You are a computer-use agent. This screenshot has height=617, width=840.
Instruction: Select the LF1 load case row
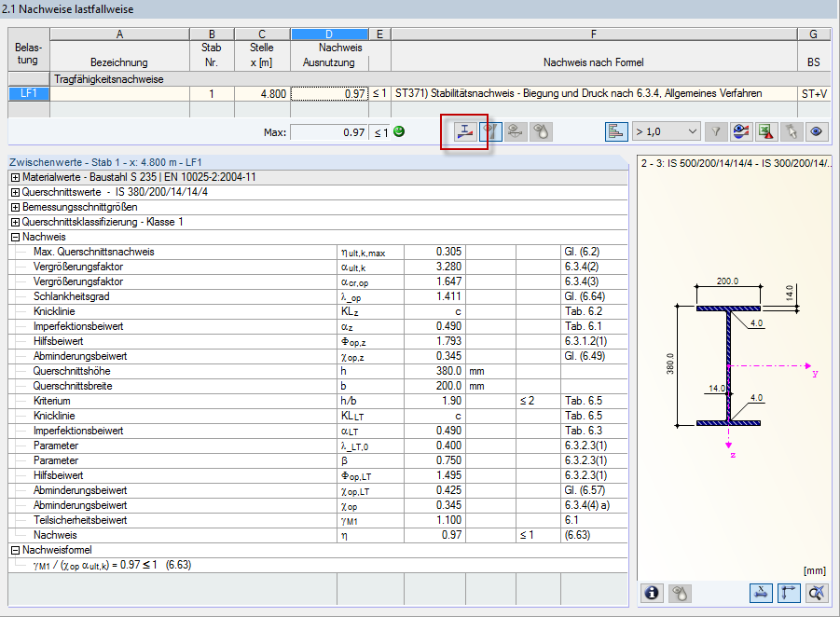pyautogui.click(x=27, y=93)
